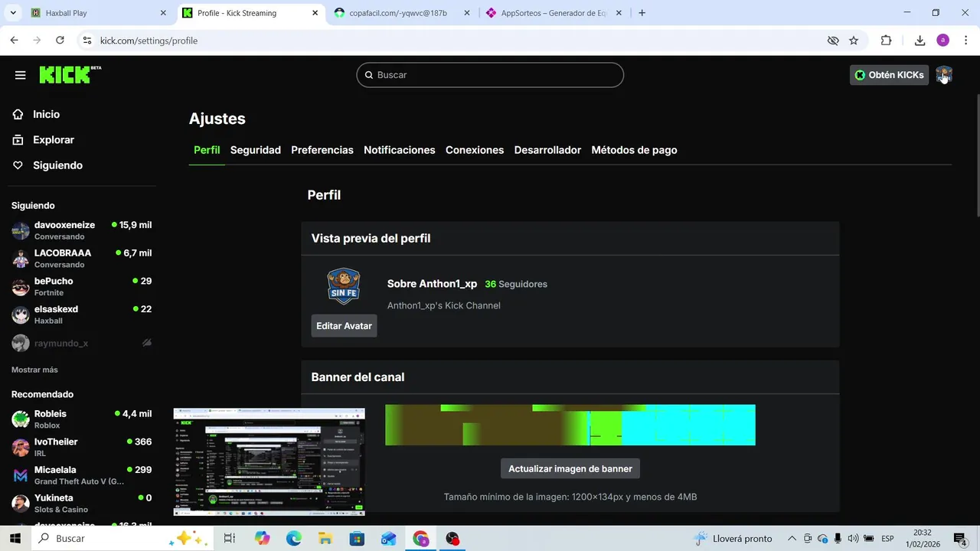
Task: Close the Haxball Play tab
Action: [163, 13]
